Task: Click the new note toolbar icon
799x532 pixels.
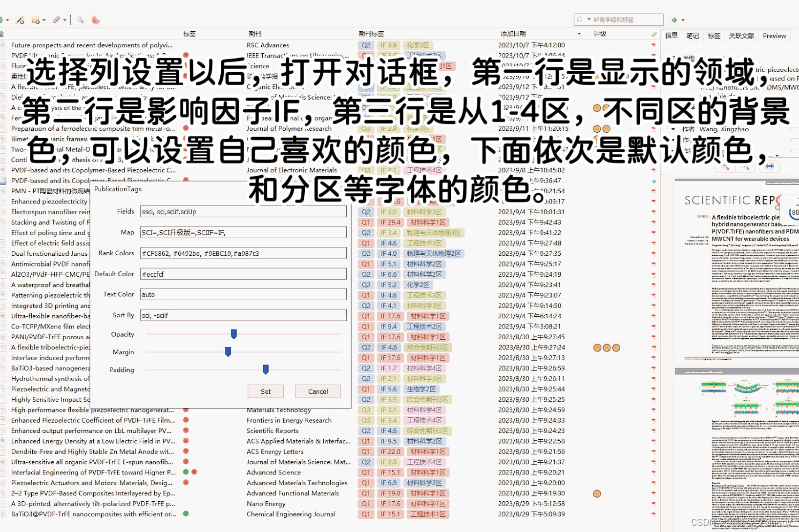Action: click(x=35, y=20)
